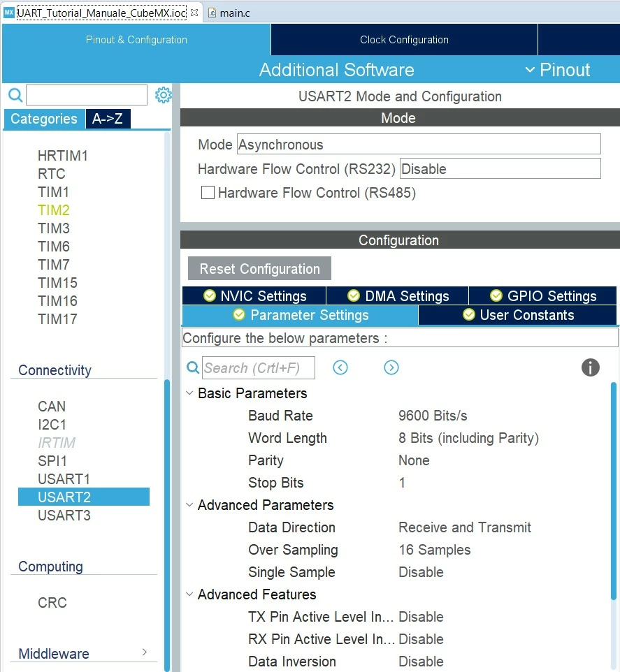Image resolution: width=620 pixels, height=672 pixels.
Task: Collapse the Advanced Features section
Action: point(189,594)
